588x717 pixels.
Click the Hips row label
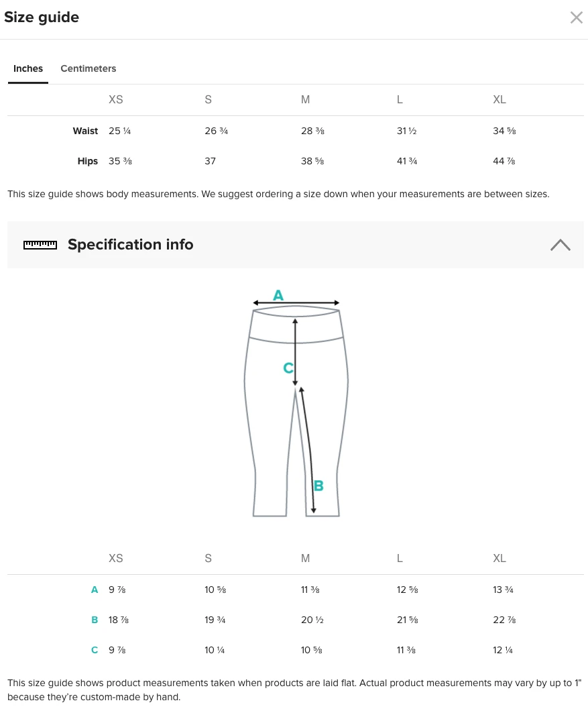click(x=87, y=161)
